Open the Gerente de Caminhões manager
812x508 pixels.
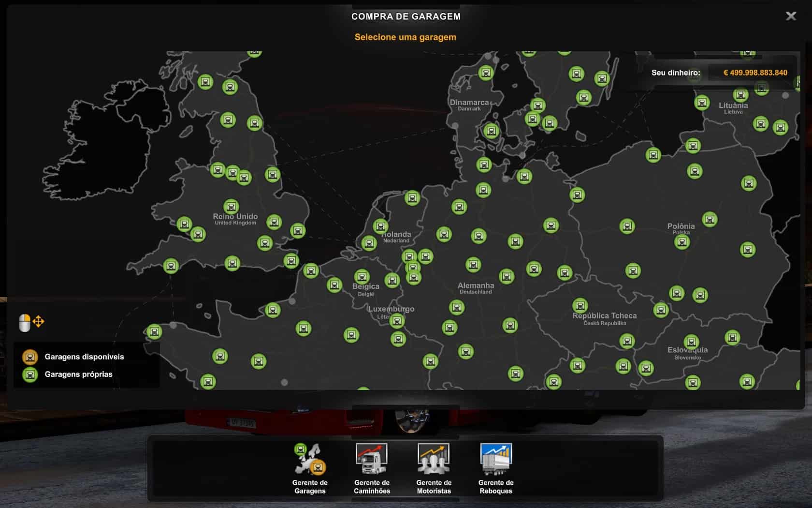pos(372,468)
